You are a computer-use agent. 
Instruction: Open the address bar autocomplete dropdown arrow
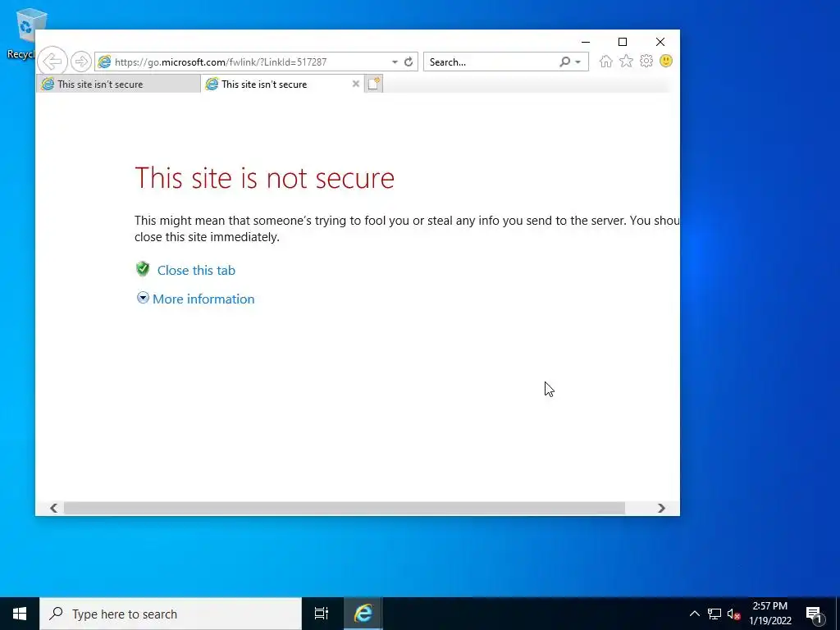point(395,62)
